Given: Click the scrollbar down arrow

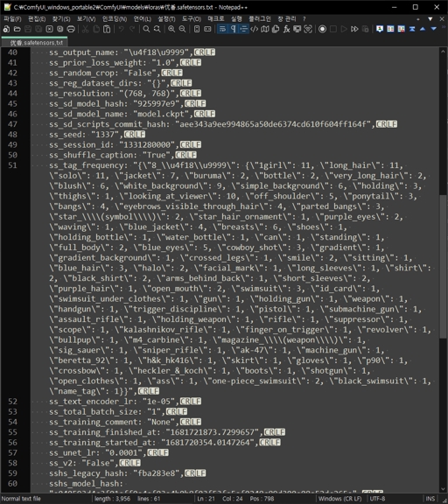Looking at the screenshot, I should [443, 489].
